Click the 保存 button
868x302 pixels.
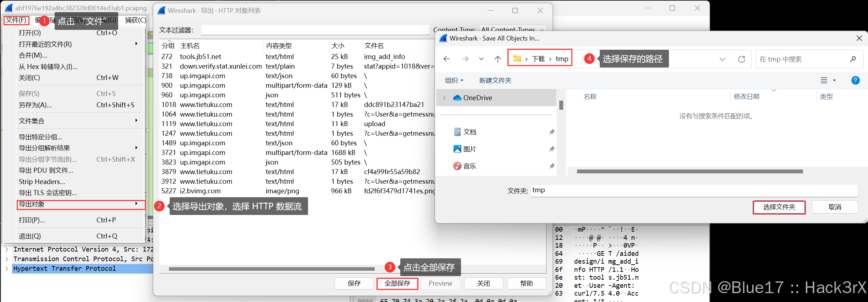(354, 283)
